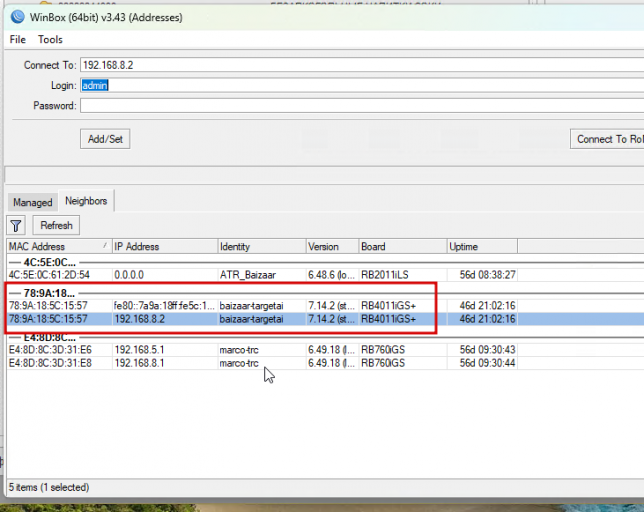Click the Connect To RoMON button

pyautogui.click(x=607, y=139)
